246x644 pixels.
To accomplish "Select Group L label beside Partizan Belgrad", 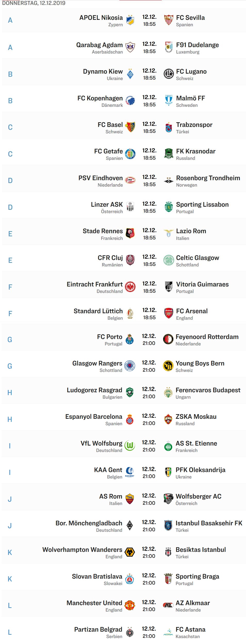I will [x=10, y=632].
